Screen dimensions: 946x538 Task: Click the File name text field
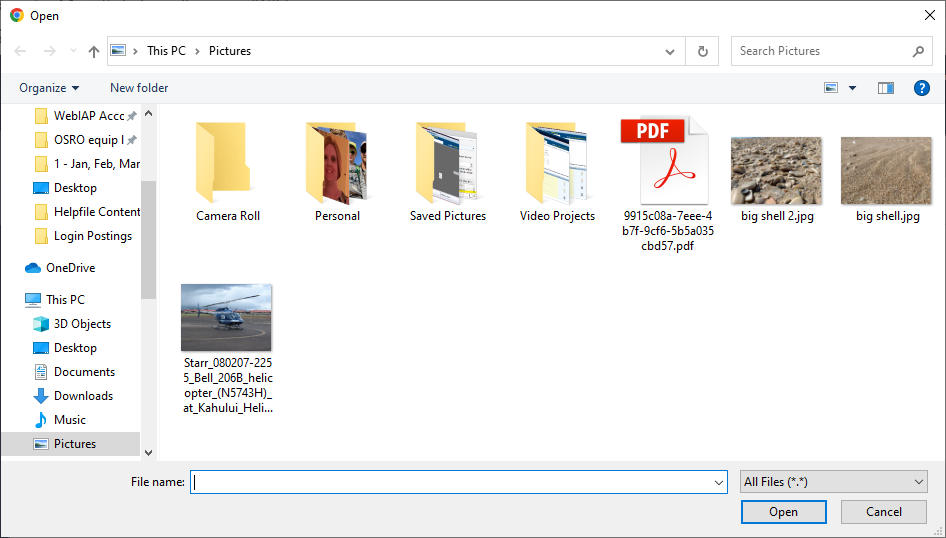tap(451, 482)
